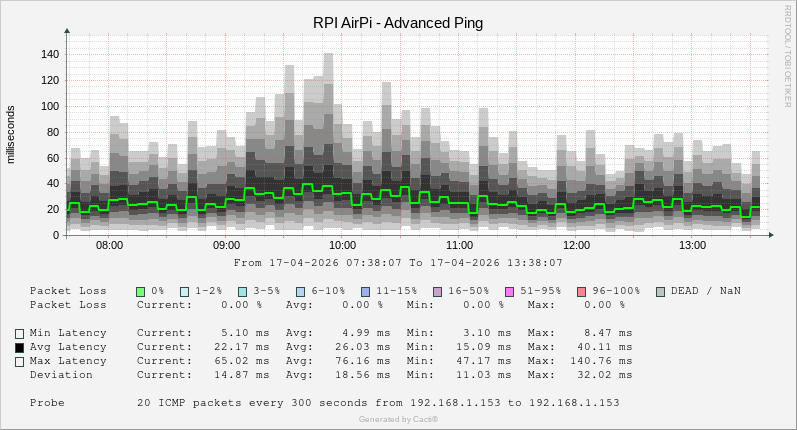Click the graph title RPI AirPi - Advanced Ping
This screenshot has width=797, height=430.
coord(397,21)
